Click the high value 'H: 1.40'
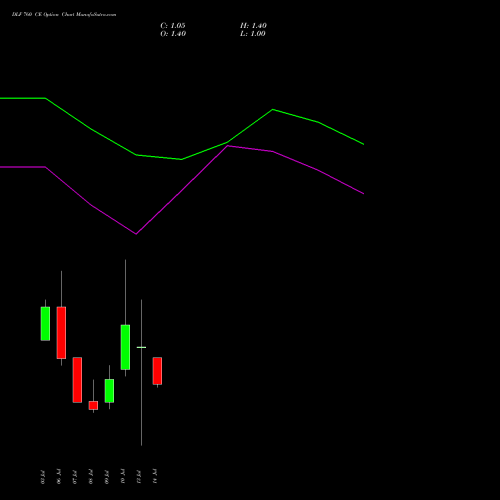 click(253, 26)
